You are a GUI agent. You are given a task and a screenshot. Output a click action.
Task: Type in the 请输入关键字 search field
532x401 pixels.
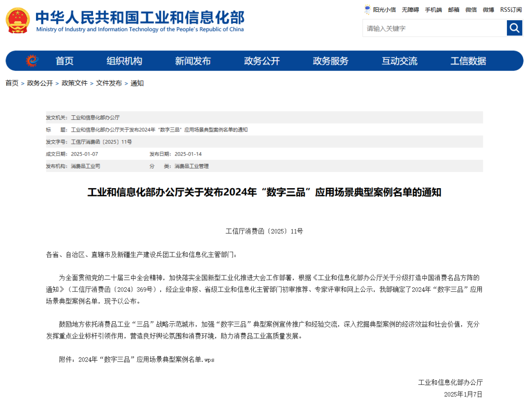tap(434, 28)
